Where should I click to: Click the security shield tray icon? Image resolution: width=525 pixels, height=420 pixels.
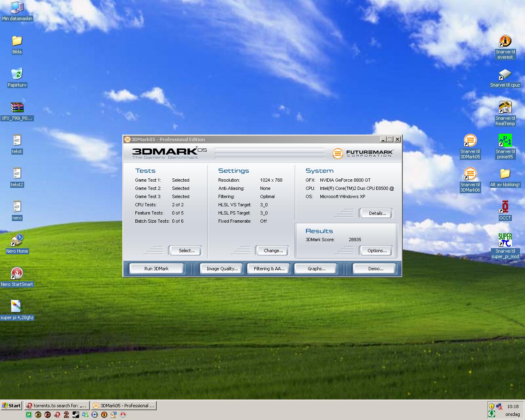[491, 406]
